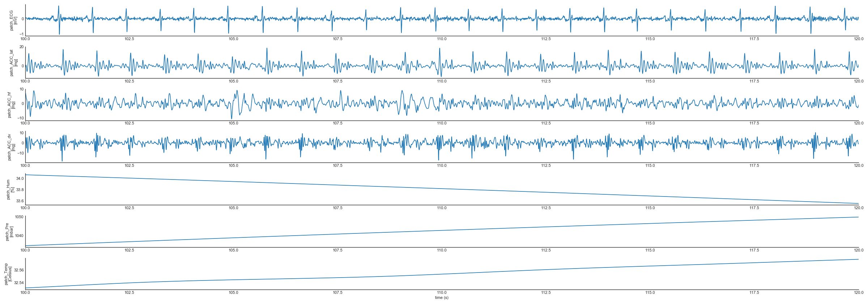This screenshot has width=868, height=304.
Task: Click the 102.5 tick under the ACC_dv plot
Action: [x=129, y=166]
